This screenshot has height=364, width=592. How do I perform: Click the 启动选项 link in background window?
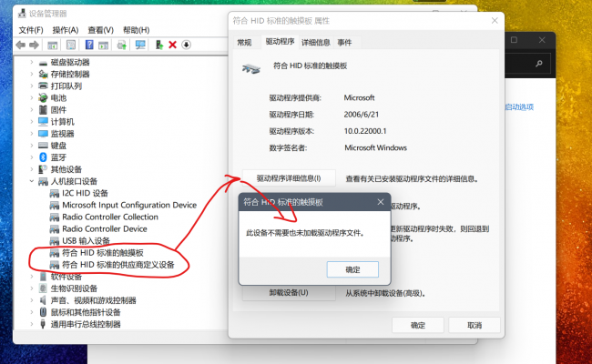(x=520, y=107)
